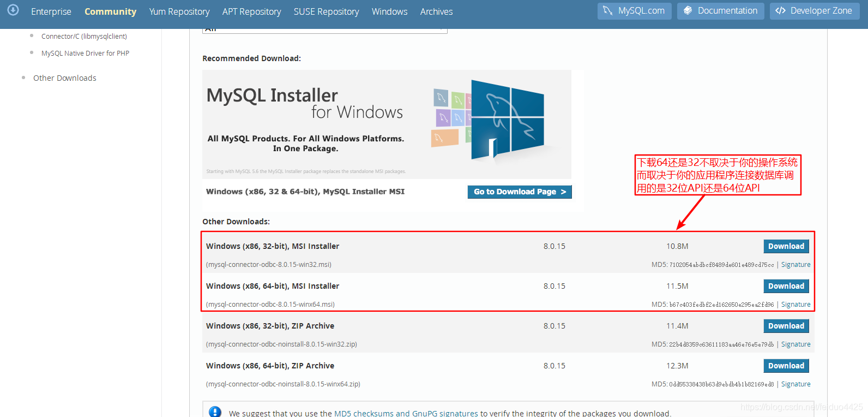Screen dimensions: 868x417
Task: Download the 32-bit MSI Installer
Action: pos(786,247)
